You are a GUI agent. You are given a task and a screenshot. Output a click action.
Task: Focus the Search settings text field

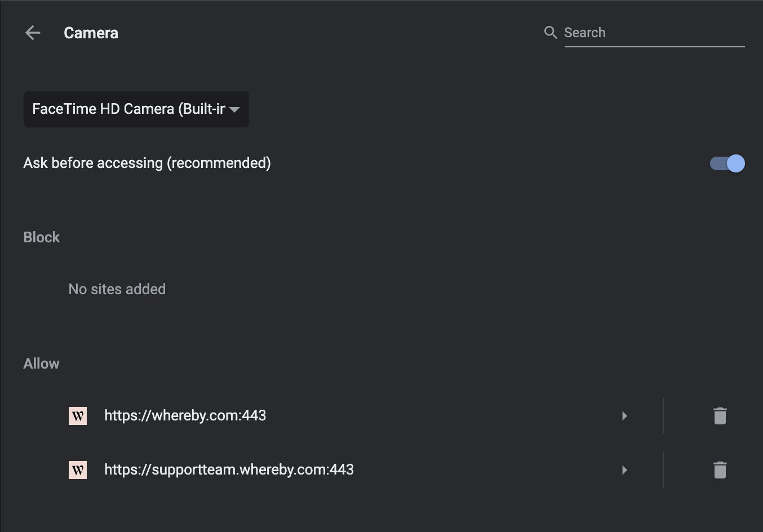click(x=654, y=33)
